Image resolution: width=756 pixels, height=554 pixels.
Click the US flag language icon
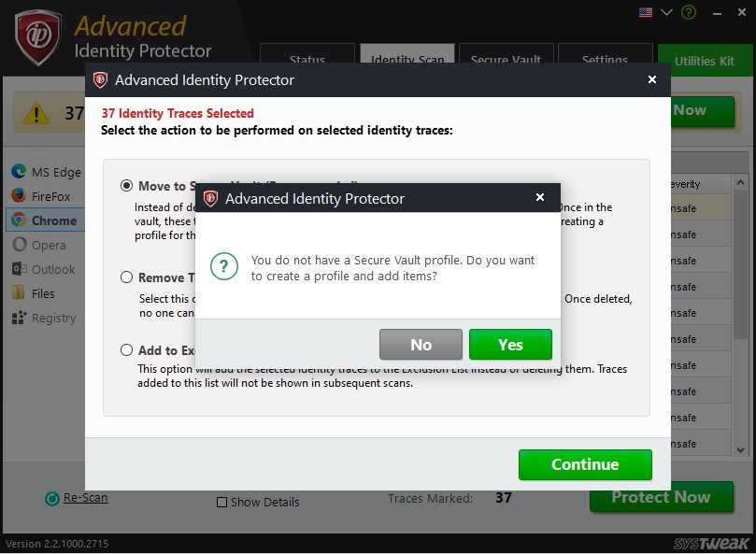(x=646, y=13)
